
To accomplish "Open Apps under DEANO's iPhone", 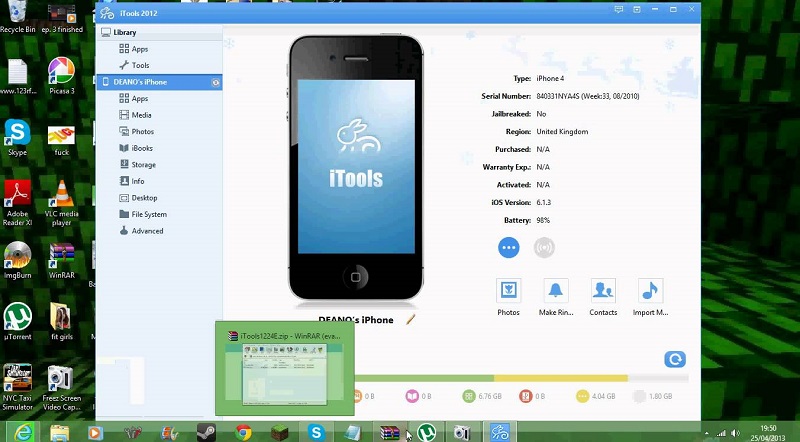I will tap(134, 99).
